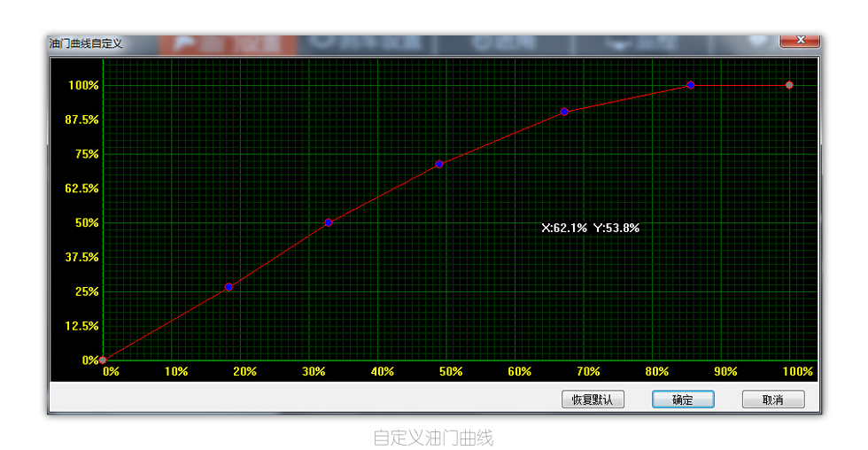Screen dimensions: 868x450
Task: Click the 100% label on vertical axis
Action: click(x=83, y=85)
